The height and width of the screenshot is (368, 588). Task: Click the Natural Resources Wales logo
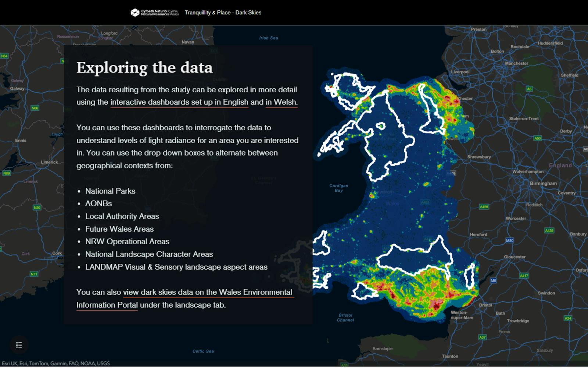155,13
